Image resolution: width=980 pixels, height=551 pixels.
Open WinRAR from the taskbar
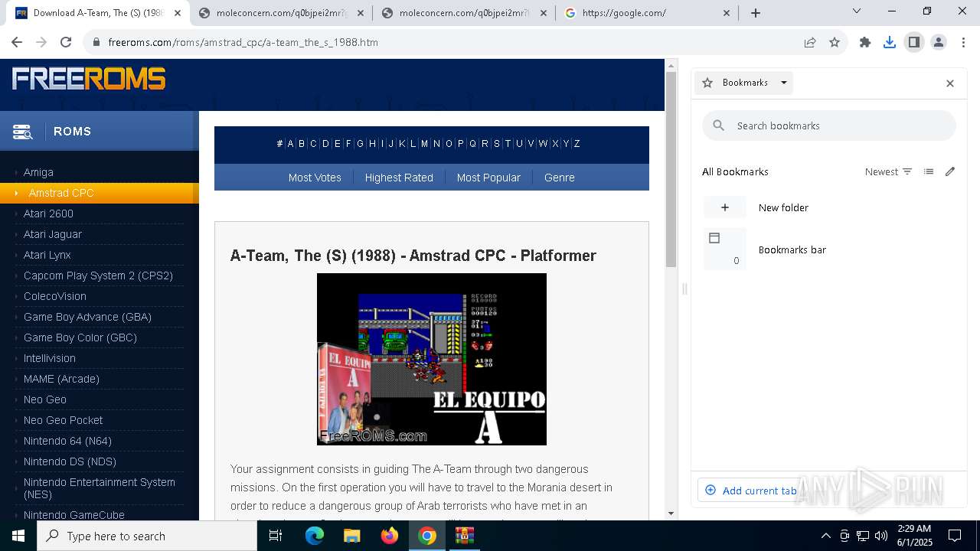[x=465, y=536]
